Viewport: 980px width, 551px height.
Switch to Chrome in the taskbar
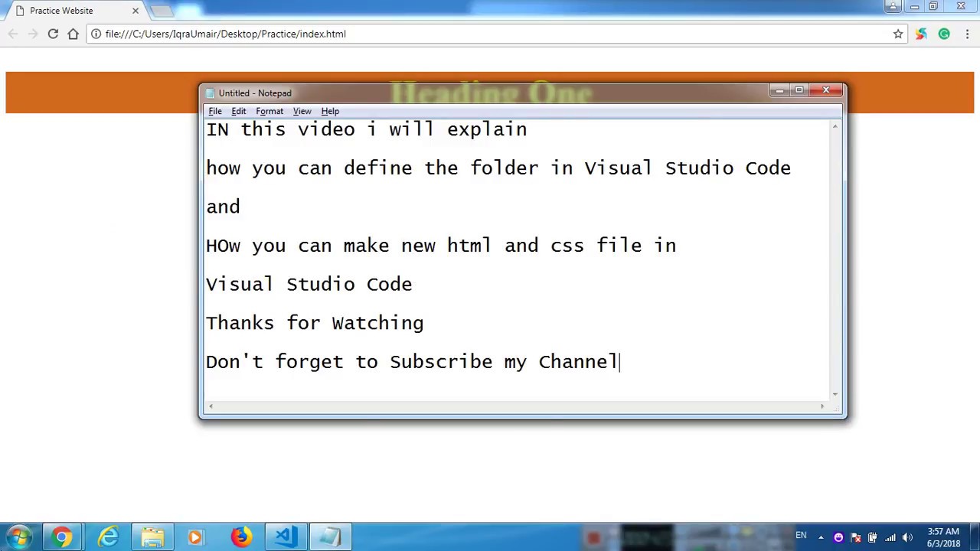tap(63, 537)
